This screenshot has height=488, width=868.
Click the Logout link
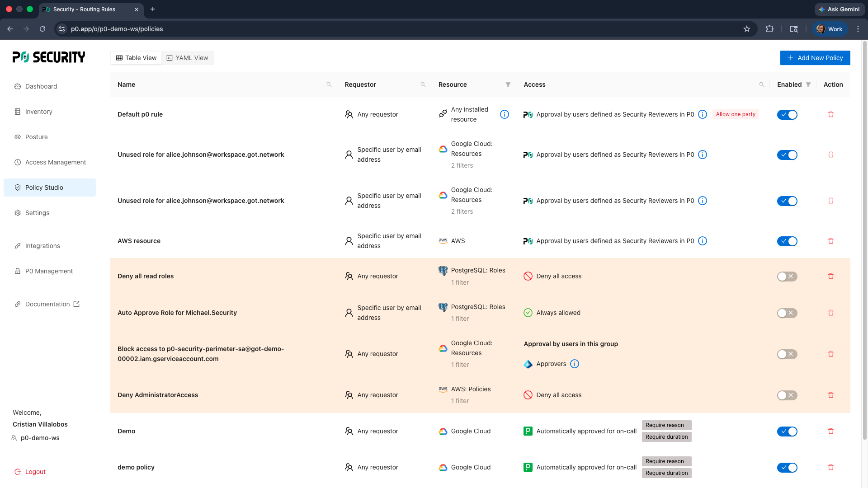35,472
